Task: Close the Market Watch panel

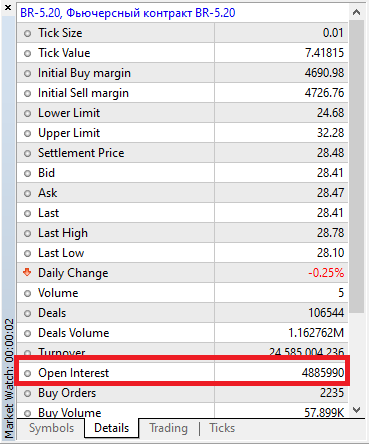Action: 8,7
